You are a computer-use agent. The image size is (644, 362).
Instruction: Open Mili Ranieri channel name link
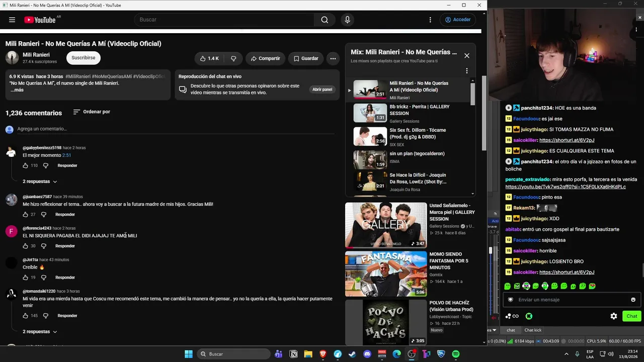point(36,55)
